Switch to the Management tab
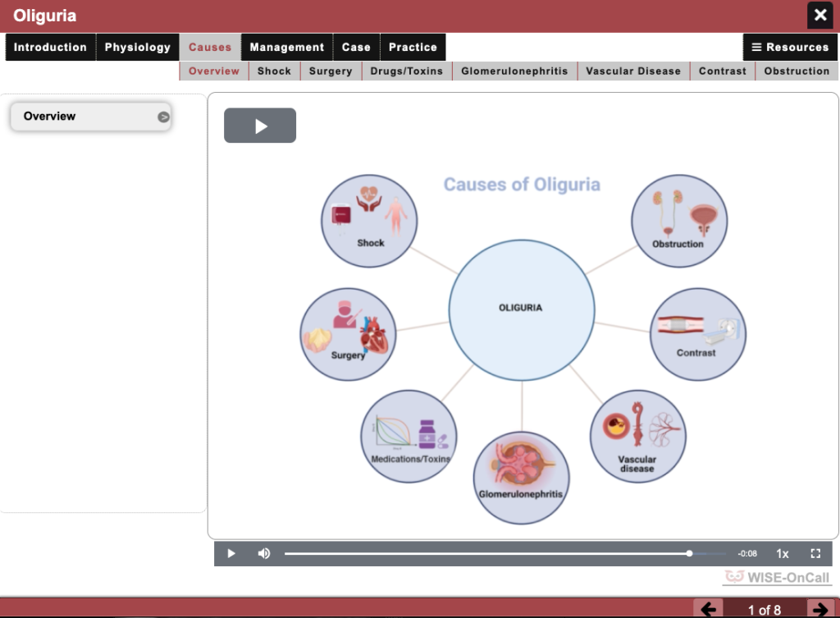 (x=286, y=47)
